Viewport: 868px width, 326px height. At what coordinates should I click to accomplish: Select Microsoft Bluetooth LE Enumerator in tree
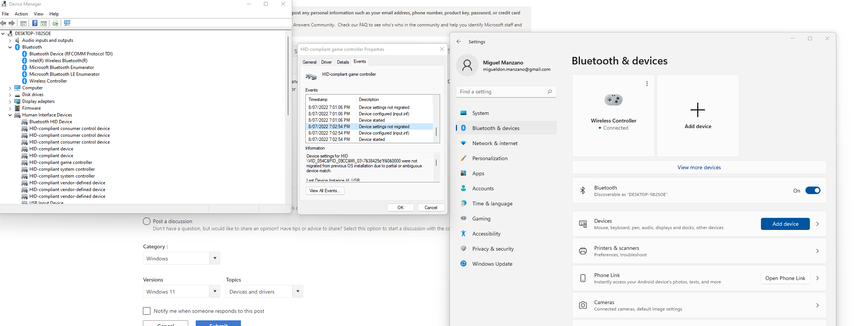click(64, 74)
